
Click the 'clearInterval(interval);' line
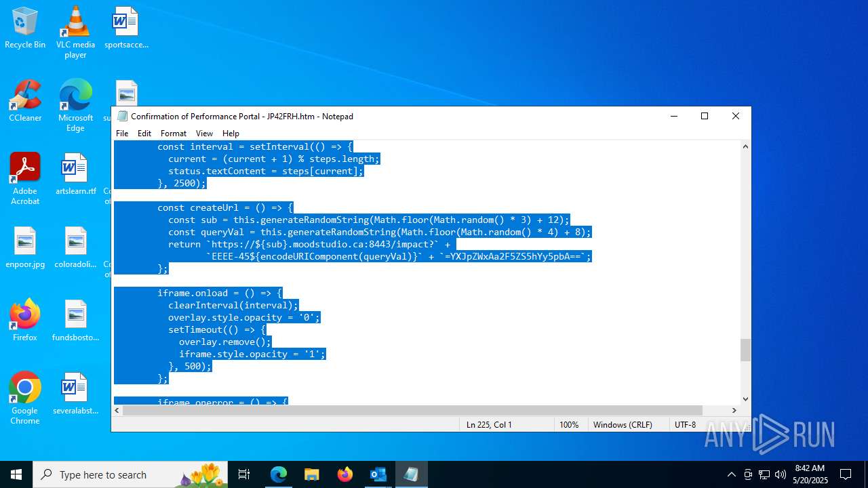point(233,305)
